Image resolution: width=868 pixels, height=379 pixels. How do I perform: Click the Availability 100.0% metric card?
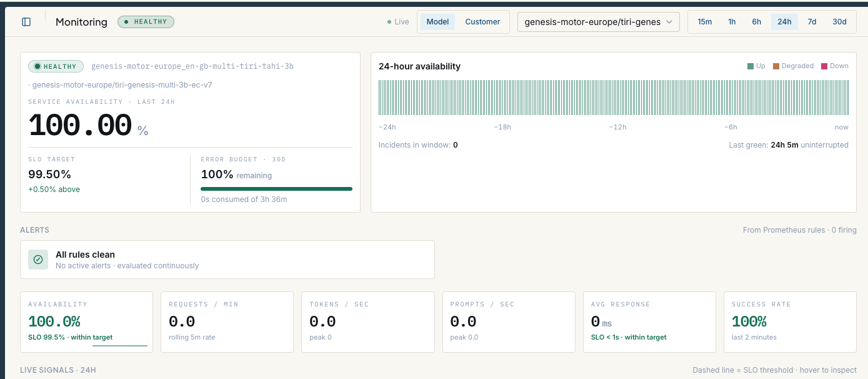pos(87,322)
